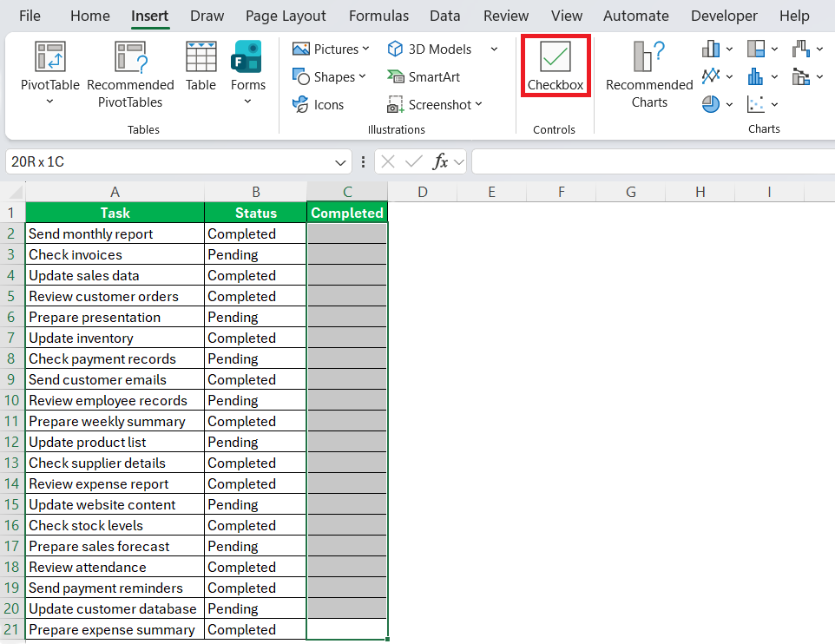Click the Select All corner triangle
This screenshot has width=835, height=644.
[x=16, y=192]
